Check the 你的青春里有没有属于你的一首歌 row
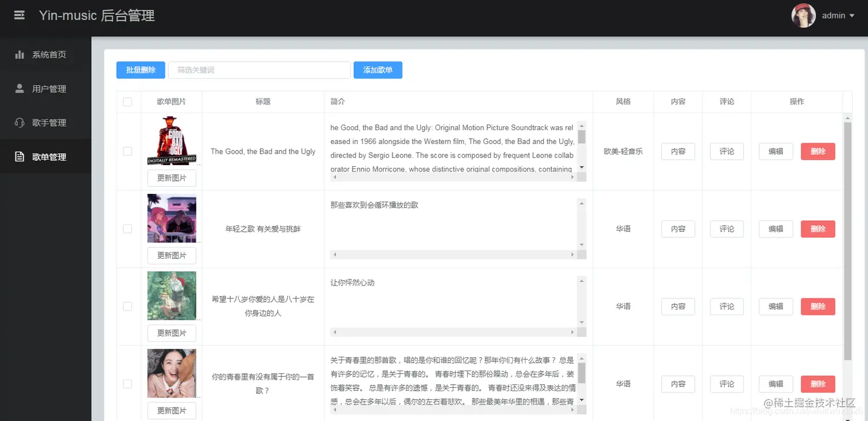Image resolution: width=868 pixels, height=421 pixels. (x=127, y=384)
